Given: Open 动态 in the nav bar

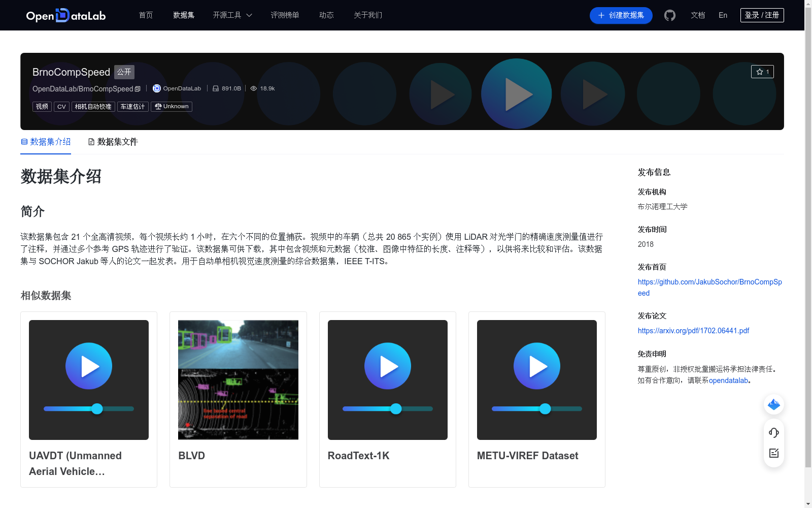Looking at the screenshot, I should click(x=326, y=15).
